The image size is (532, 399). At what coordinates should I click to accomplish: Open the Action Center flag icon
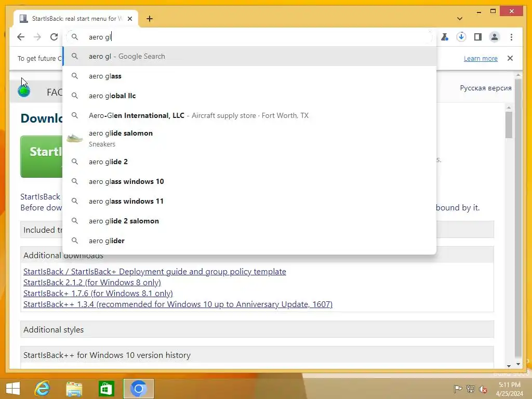tap(458, 389)
